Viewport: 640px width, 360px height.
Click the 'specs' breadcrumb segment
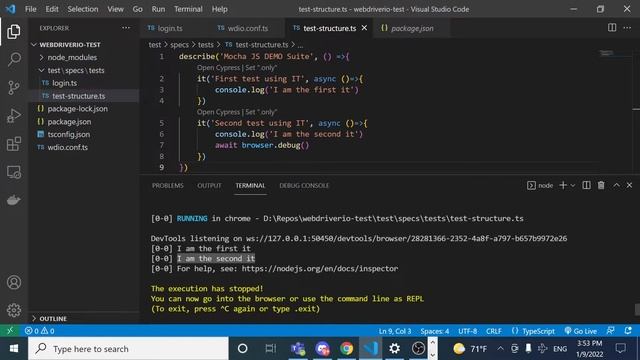tap(179, 45)
